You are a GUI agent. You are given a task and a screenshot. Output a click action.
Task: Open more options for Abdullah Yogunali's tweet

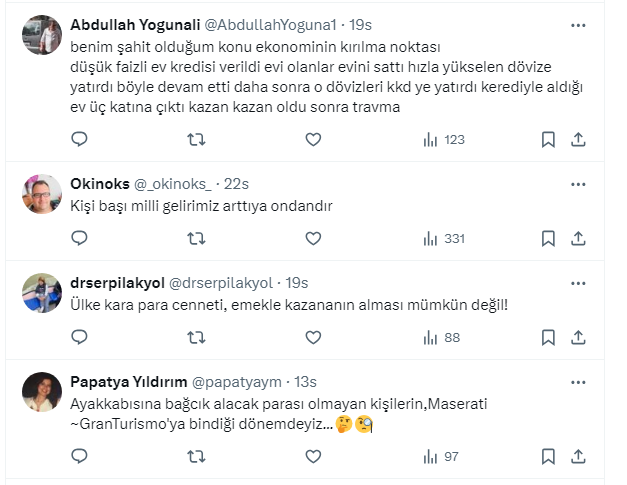577,23
